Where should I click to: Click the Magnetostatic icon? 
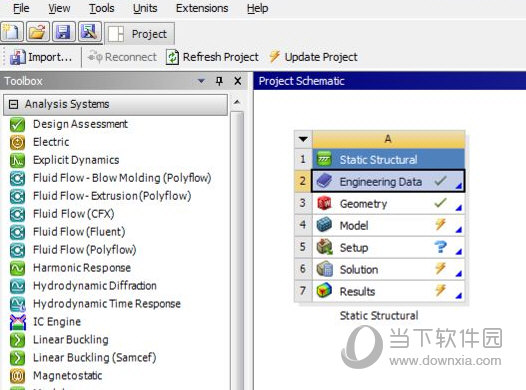[x=17, y=376]
